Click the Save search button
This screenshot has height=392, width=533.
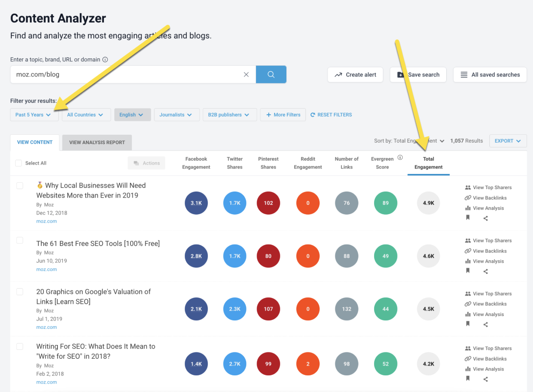click(x=418, y=75)
